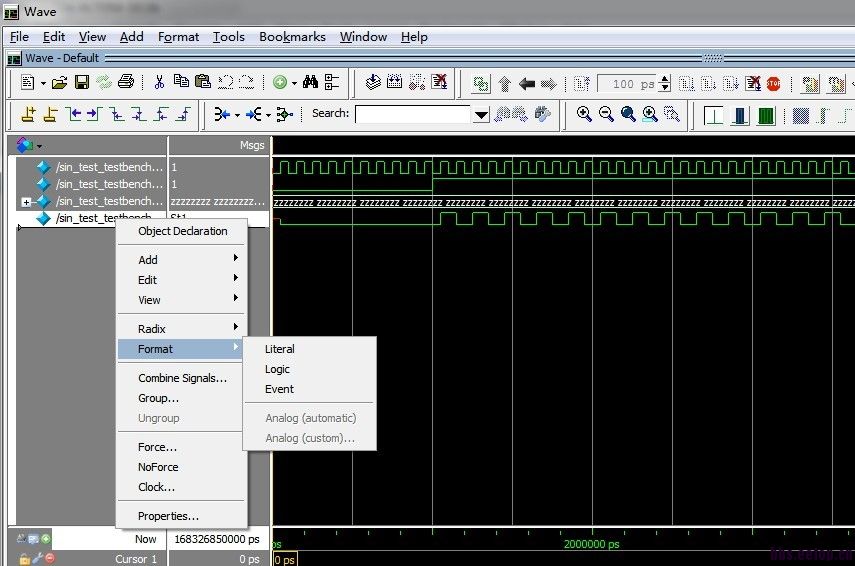855x566 pixels.
Task: Click the run length 100 ps field
Action: [x=628, y=84]
